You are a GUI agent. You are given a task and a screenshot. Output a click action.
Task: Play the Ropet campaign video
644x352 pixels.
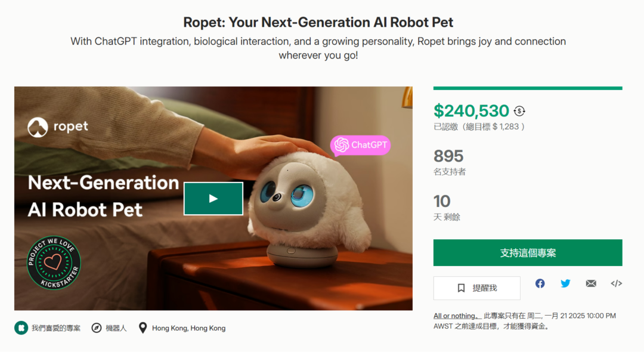point(213,199)
